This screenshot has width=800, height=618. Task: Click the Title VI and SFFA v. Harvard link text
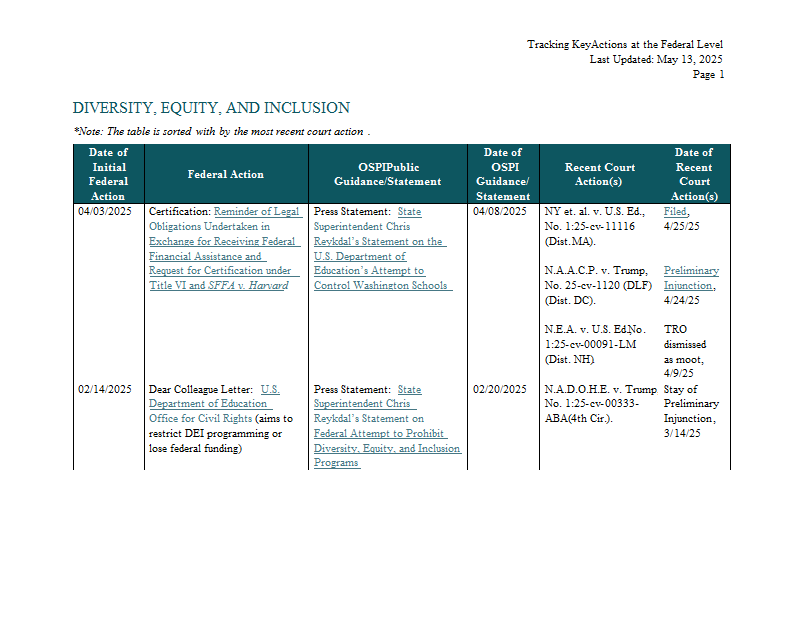(x=218, y=285)
